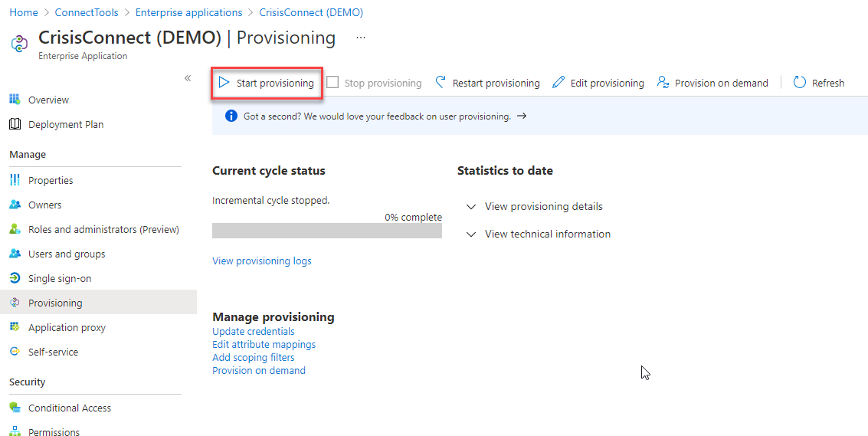
Task: Expand View technical information
Action: pyautogui.click(x=539, y=234)
